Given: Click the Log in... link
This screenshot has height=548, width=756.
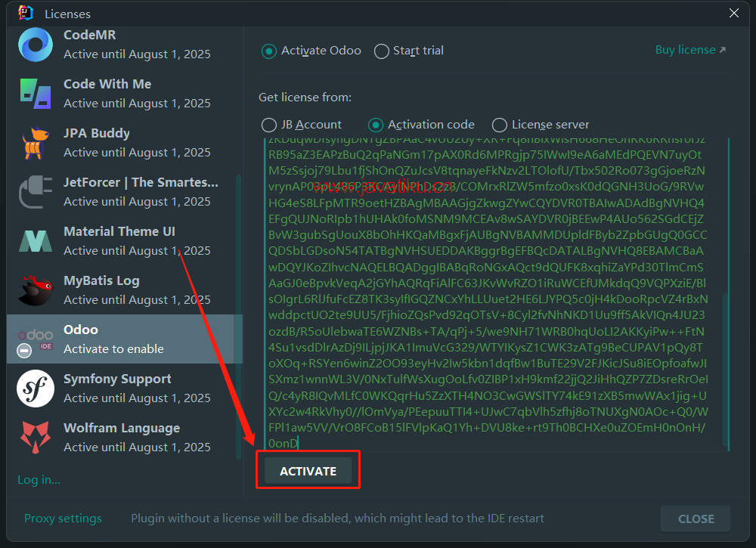Looking at the screenshot, I should pyautogui.click(x=39, y=479).
